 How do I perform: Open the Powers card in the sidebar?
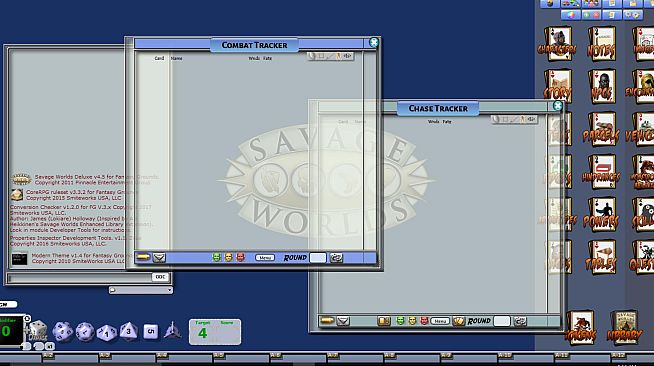point(601,215)
